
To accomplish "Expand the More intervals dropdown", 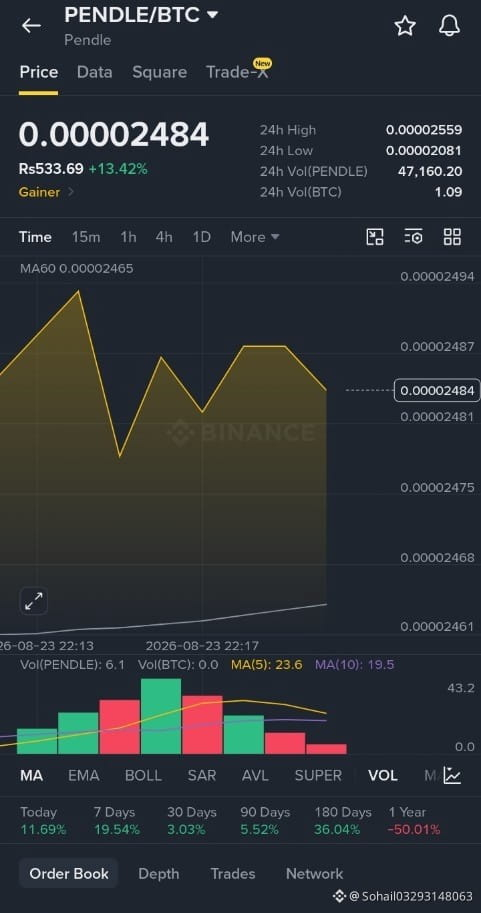I will tap(255, 237).
